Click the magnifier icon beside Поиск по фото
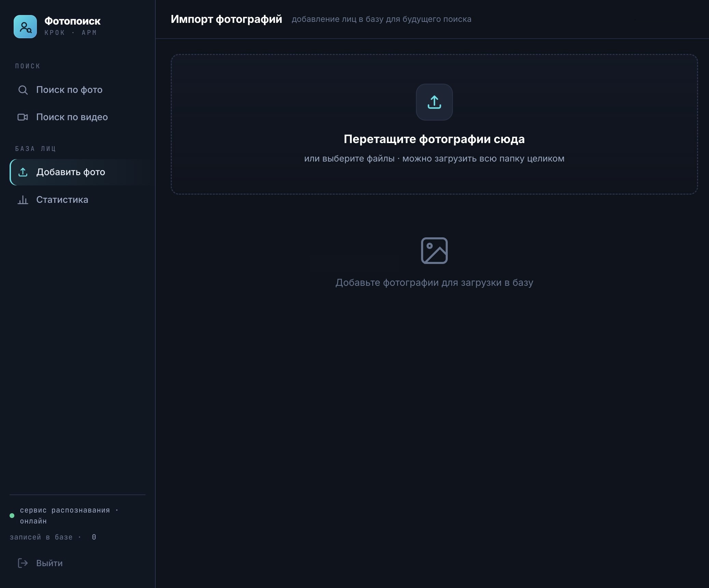Screen dimensions: 709x588 pyautogui.click(x=23, y=90)
